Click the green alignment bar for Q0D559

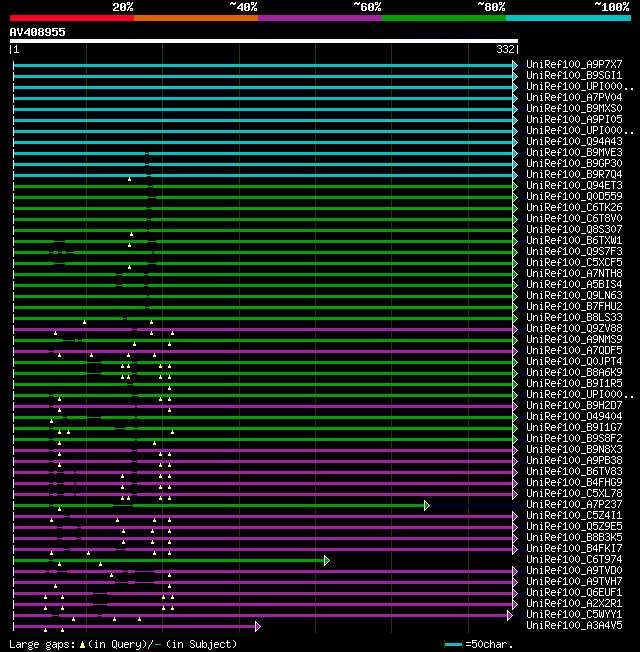tap(263, 197)
